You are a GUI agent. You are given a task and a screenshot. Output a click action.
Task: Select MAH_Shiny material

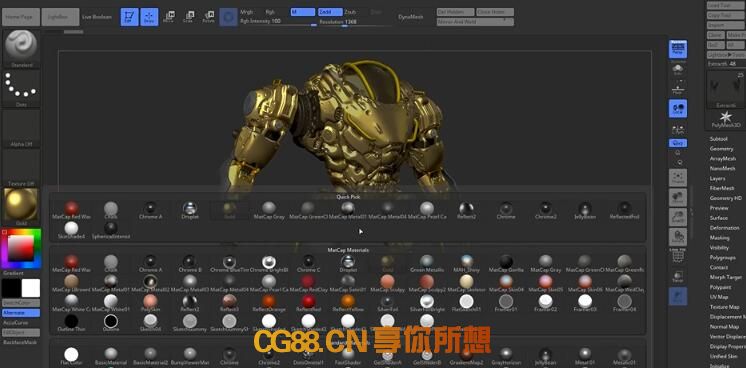pyautogui.click(x=466, y=263)
